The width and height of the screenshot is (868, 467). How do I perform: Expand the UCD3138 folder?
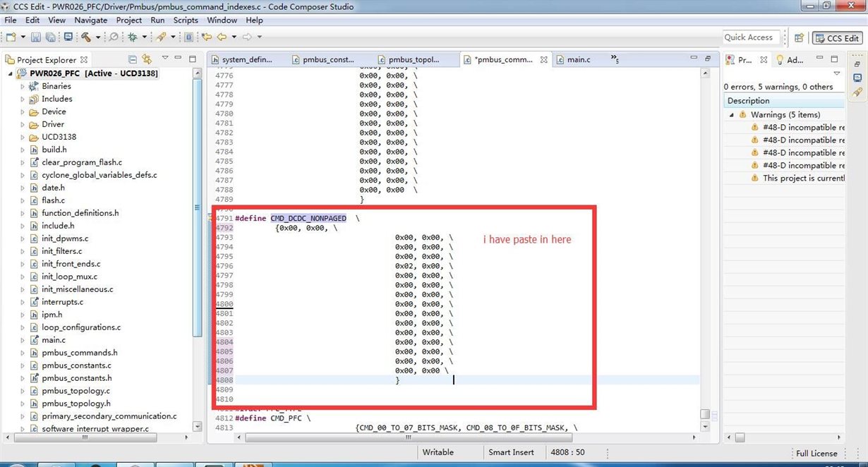tap(23, 137)
